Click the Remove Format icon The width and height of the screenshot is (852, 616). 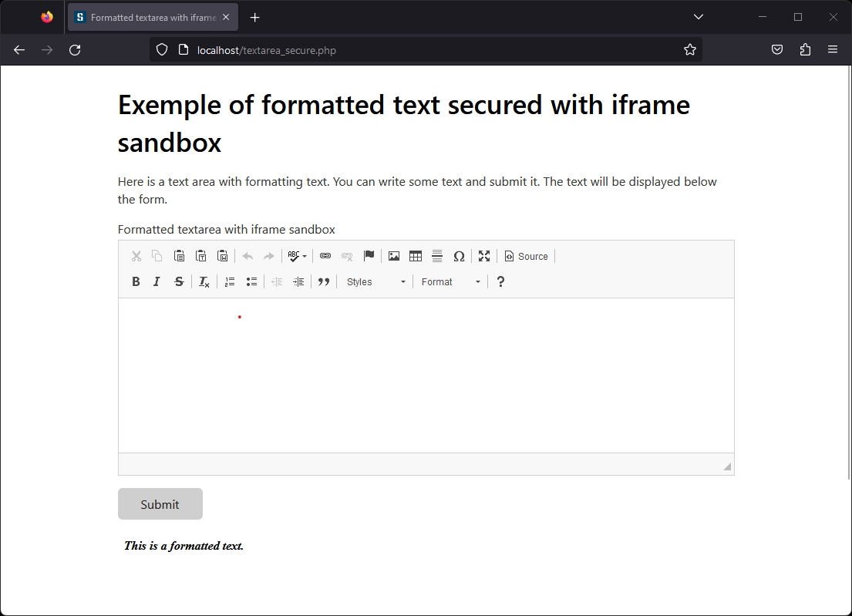pos(204,282)
